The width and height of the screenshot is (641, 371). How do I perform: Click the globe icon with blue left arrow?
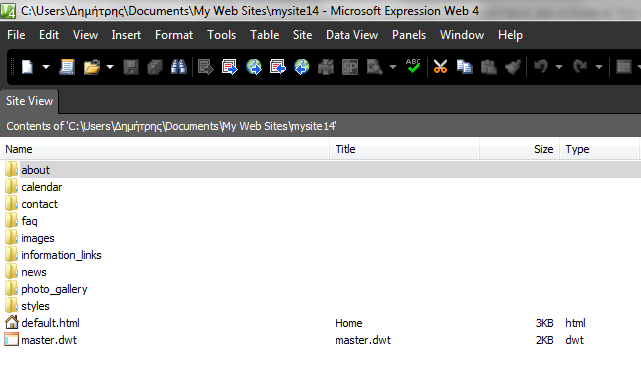(302, 67)
